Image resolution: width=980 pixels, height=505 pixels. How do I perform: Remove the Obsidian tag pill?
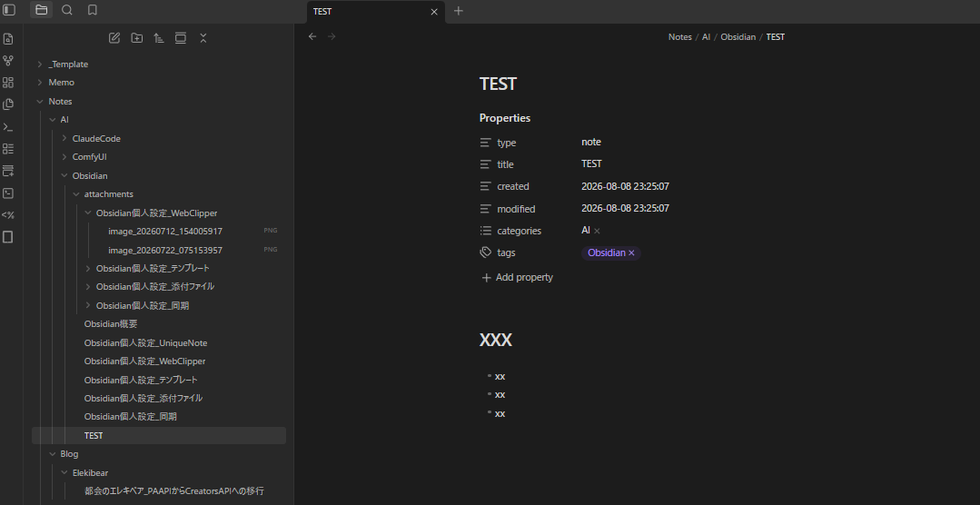point(631,253)
